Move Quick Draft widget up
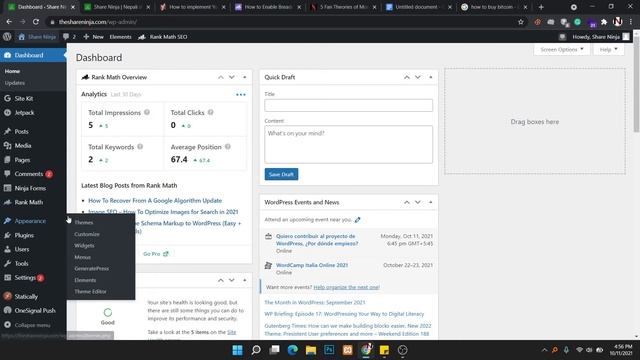 [x=407, y=77]
